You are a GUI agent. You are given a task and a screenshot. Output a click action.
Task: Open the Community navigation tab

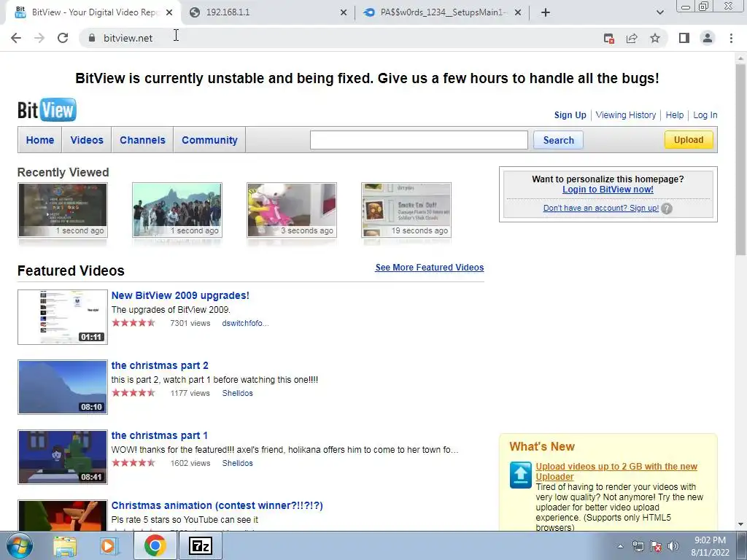209,140
